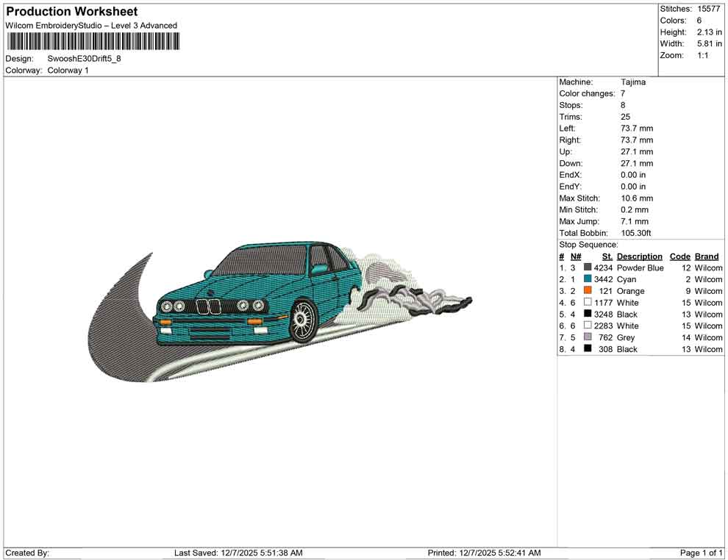
Task: Click the Page 1 of 1 label
Action: (x=701, y=553)
